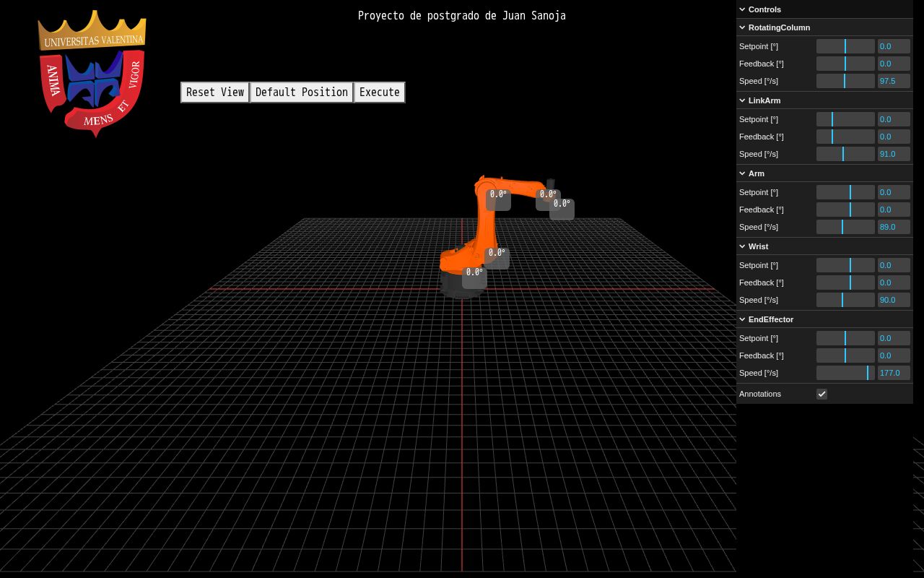Click the Execute button
924x578 pixels.
click(x=380, y=92)
